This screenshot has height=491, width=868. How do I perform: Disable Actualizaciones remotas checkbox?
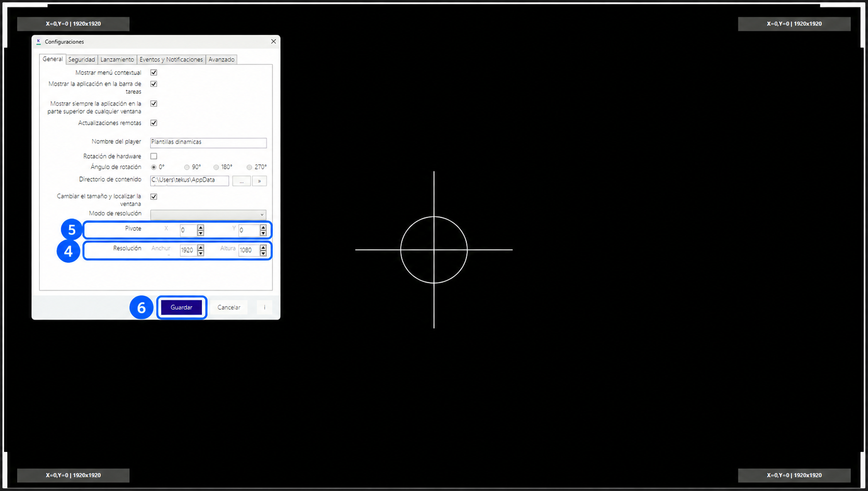pos(154,123)
